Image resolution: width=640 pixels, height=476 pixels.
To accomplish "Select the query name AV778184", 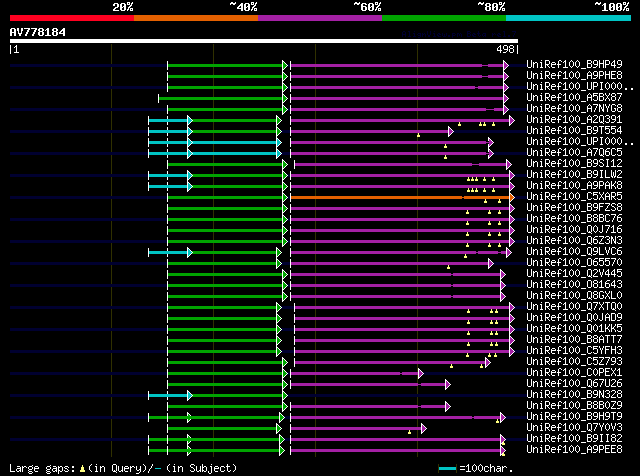I will coord(38,32).
